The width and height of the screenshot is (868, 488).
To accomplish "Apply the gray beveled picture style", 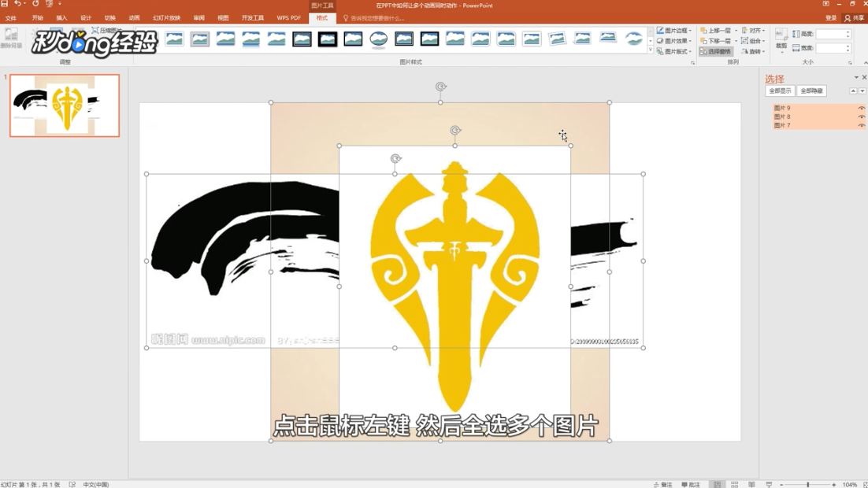I will pos(200,39).
